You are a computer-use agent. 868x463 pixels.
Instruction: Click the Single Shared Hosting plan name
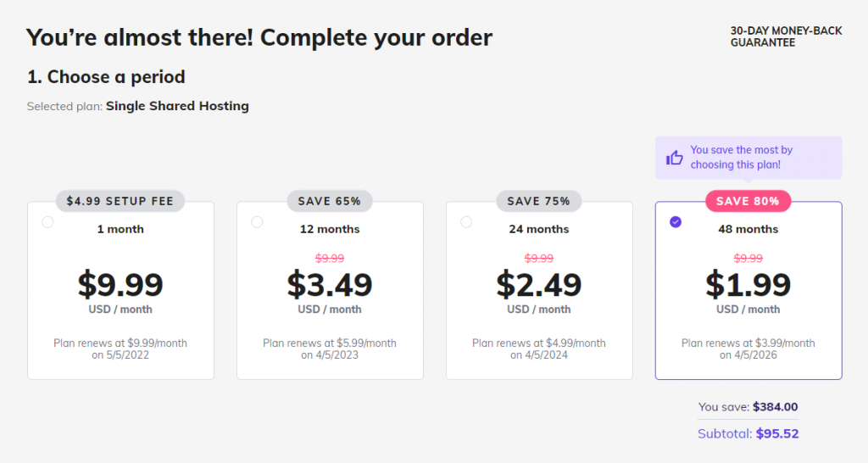tap(177, 106)
